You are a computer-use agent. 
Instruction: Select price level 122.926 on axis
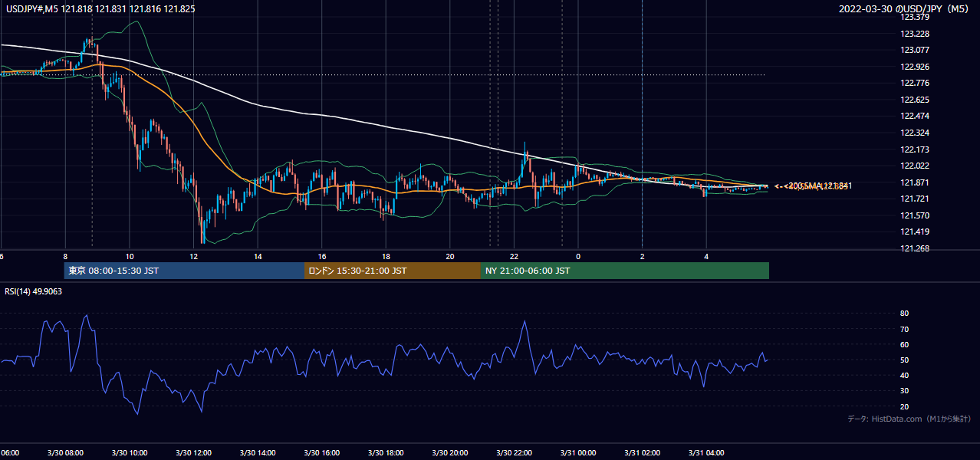914,67
